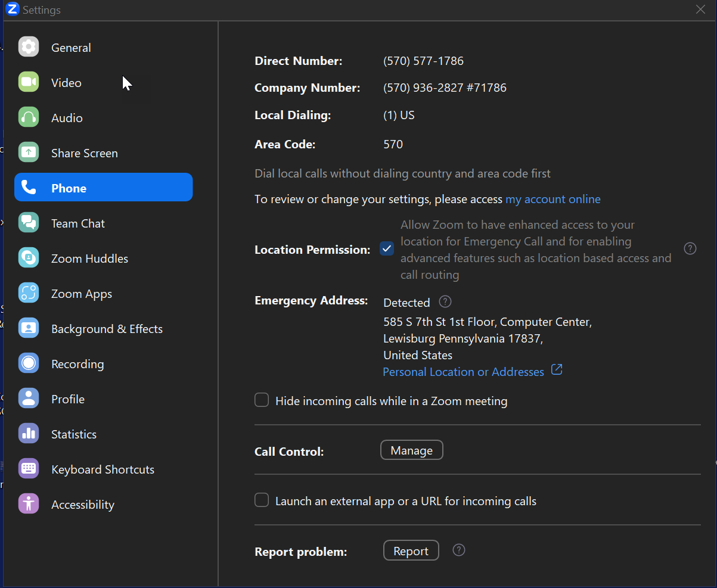
Task: Select the highlighted Phone tab label
Action: click(x=69, y=188)
